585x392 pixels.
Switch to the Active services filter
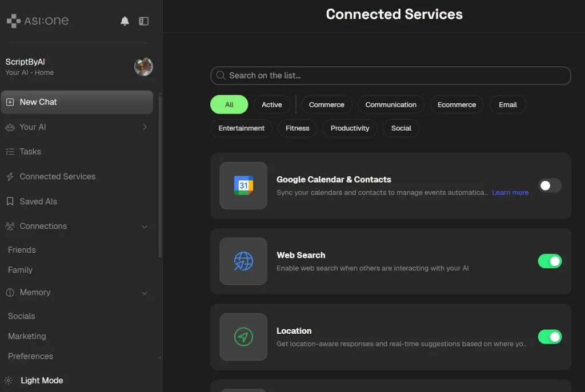(272, 104)
